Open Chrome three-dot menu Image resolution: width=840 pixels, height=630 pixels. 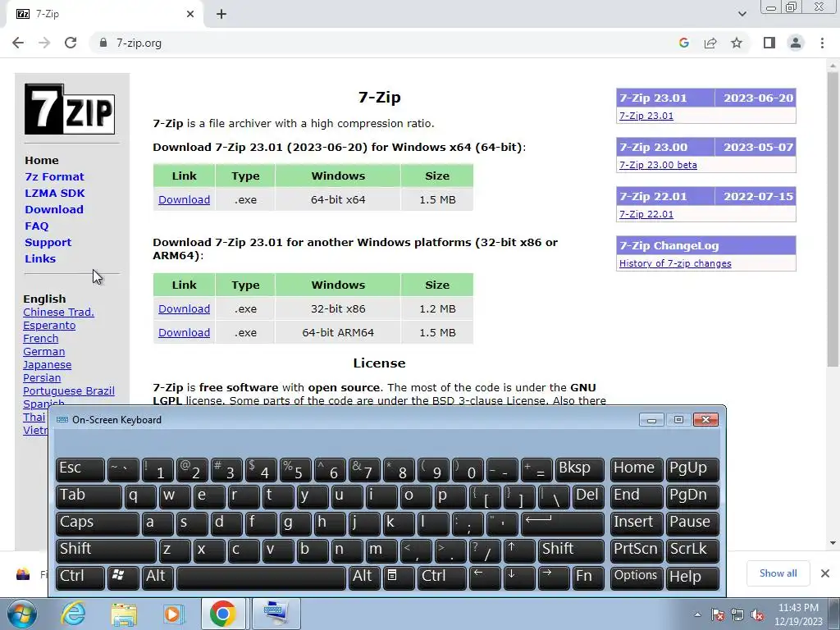coord(822,43)
